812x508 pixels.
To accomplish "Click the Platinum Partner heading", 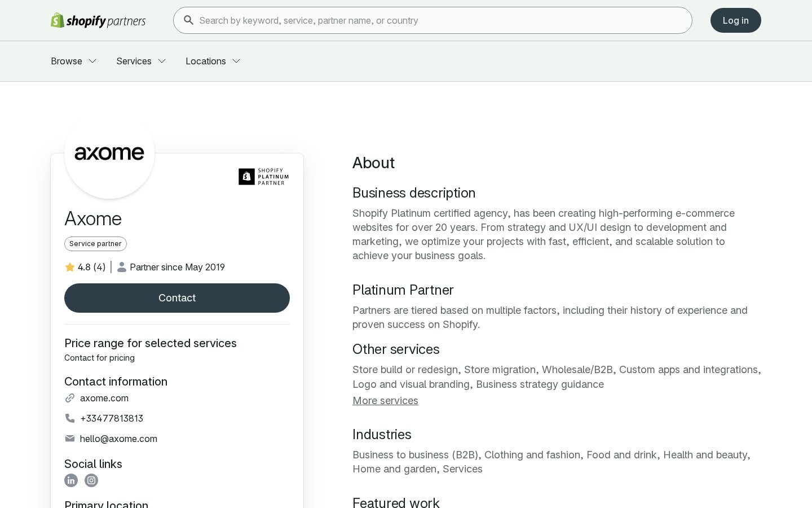I will pos(403,290).
